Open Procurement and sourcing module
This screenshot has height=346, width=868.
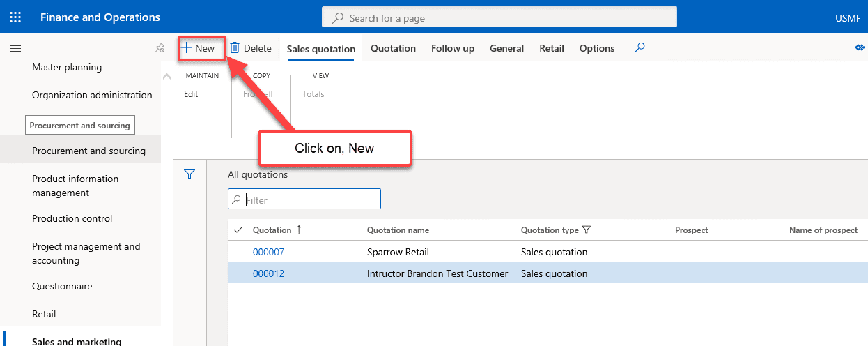click(88, 151)
